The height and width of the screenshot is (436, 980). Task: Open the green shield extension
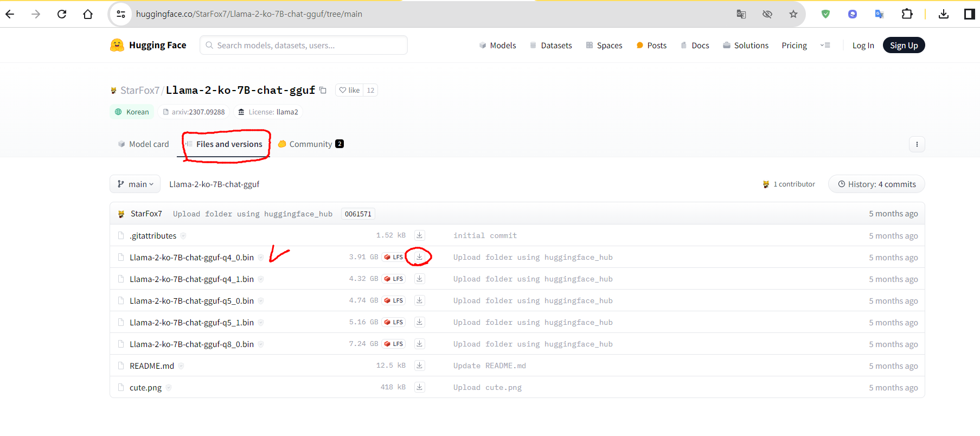click(x=825, y=14)
